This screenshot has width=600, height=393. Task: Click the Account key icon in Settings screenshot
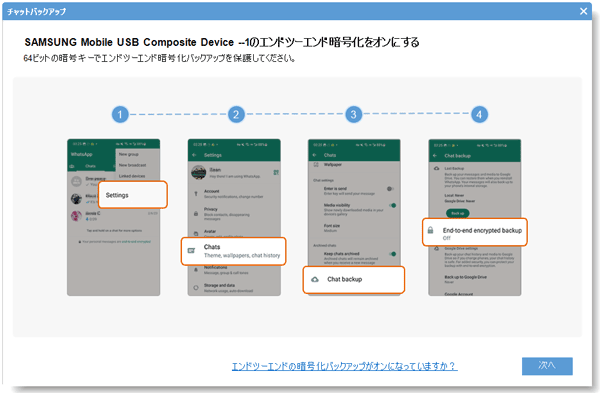196,194
